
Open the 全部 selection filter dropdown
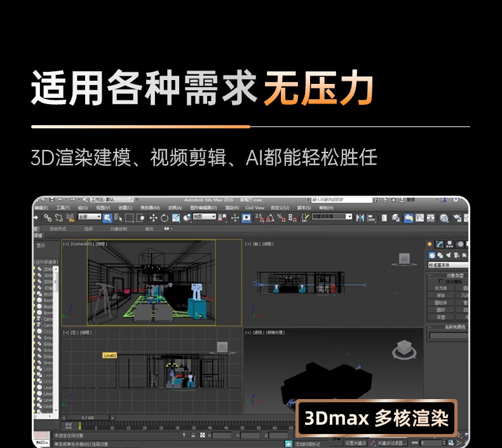tap(90, 217)
